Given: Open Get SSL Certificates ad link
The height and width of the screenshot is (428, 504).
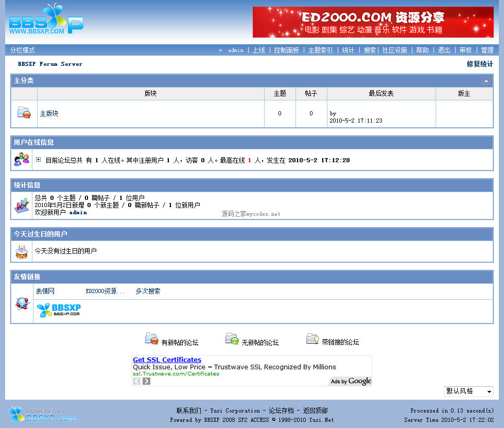Looking at the screenshot, I should (167, 360).
